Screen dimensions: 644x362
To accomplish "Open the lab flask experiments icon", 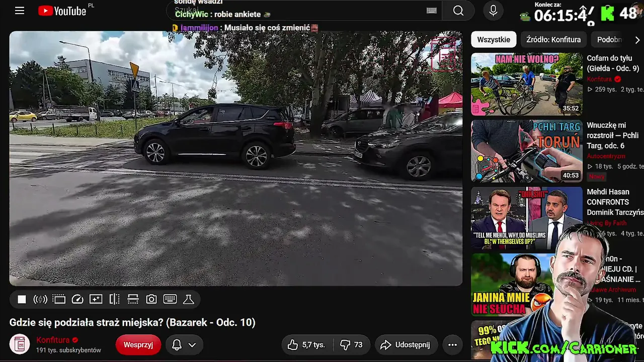I will tap(188, 300).
